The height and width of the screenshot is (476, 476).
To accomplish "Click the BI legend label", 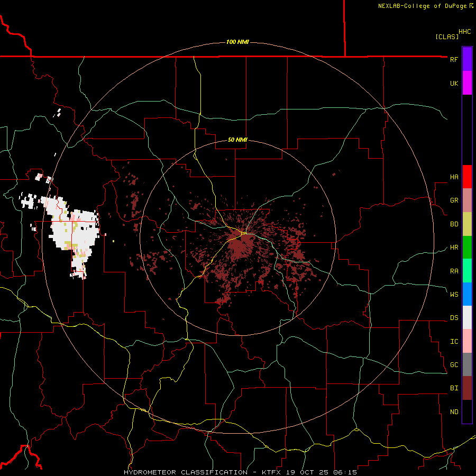I will coord(454,388).
